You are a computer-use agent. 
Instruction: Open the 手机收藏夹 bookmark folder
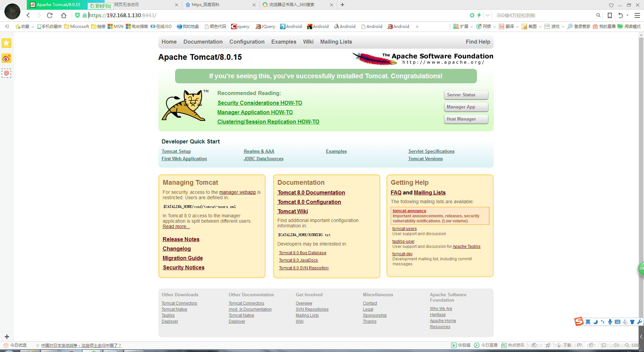click(x=49, y=26)
